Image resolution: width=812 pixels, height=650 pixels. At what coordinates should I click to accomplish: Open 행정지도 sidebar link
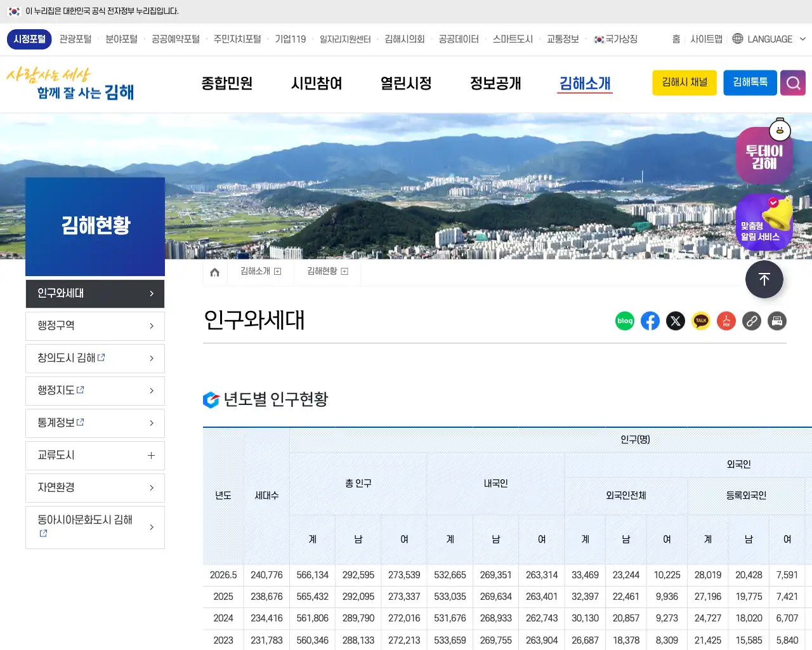tap(95, 391)
